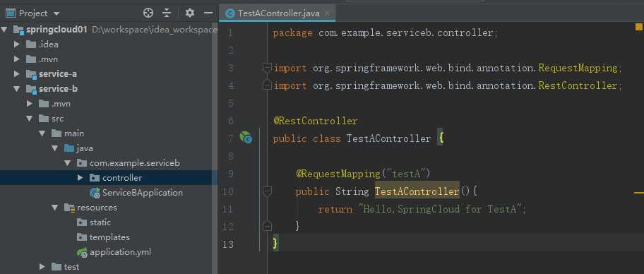Viewport: 644px width, 274px height.
Task: Select the test folder row
Action: (109, 267)
